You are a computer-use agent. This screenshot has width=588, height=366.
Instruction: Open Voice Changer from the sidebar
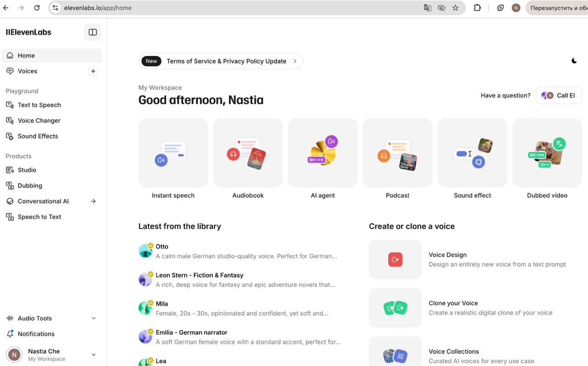pos(39,120)
